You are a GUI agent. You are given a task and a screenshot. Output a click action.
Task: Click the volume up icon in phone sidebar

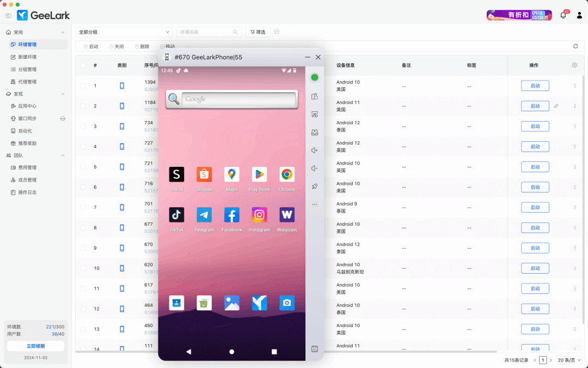(x=315, y=150)
